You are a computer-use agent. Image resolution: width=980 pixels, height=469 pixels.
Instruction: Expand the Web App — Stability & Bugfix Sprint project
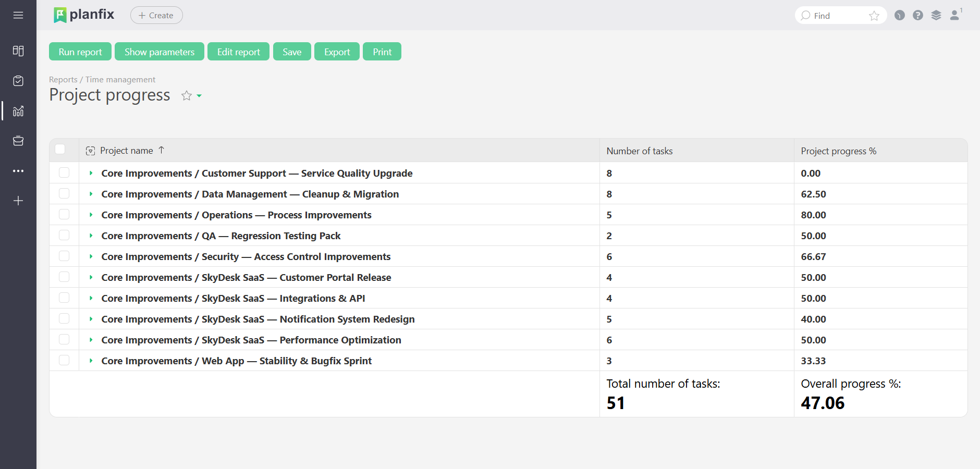click(x=91, y=361)
